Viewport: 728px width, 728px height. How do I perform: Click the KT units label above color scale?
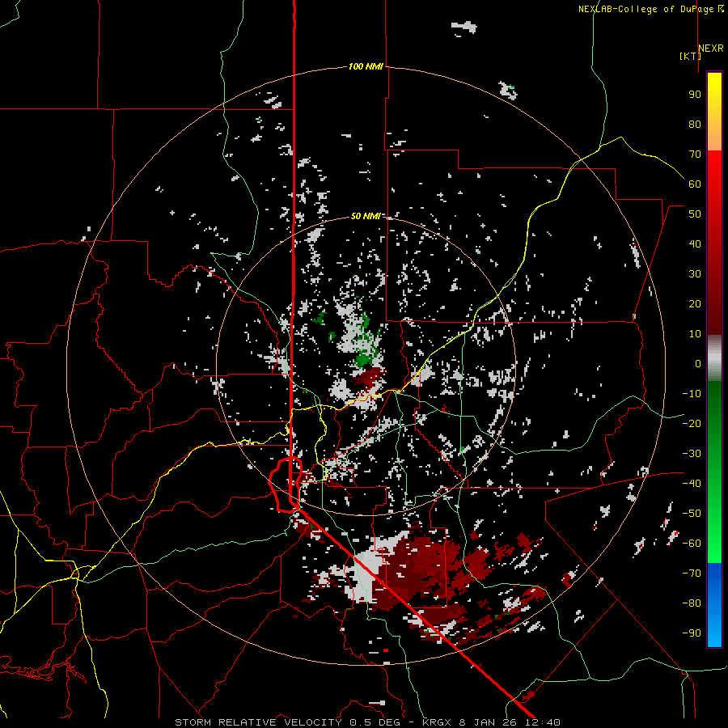(x=690, y=56)
